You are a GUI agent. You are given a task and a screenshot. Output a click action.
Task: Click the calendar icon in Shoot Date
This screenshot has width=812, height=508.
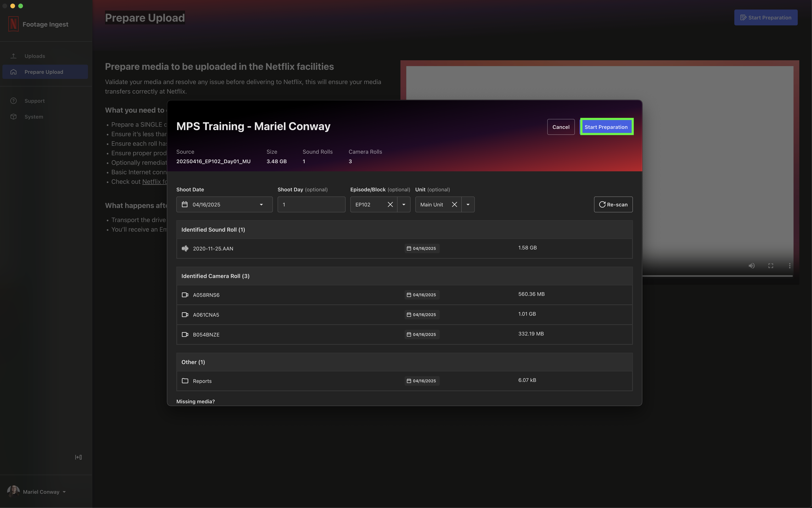click(x=185, y=204)
